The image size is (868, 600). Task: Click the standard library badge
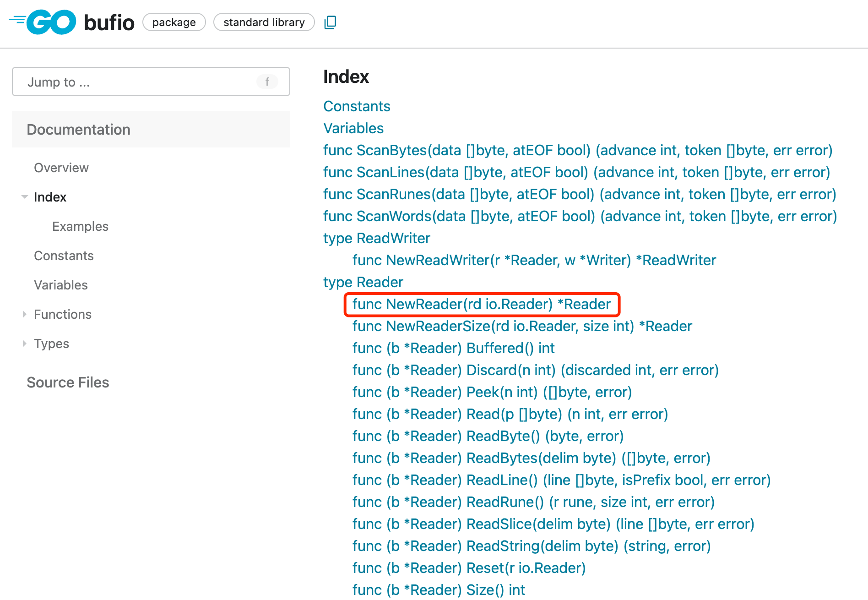click(x=264, y=22)
